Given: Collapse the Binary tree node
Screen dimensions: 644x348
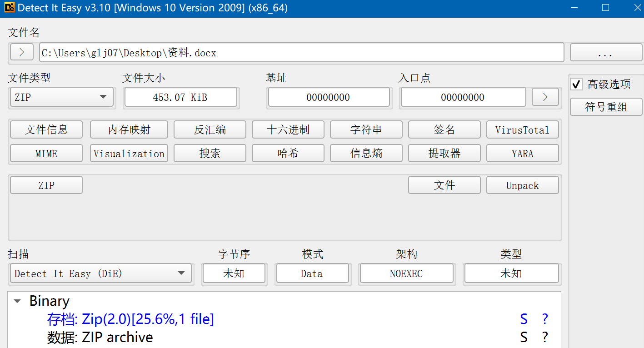Looking at the screenshot, I should click(x=18, y=301).
